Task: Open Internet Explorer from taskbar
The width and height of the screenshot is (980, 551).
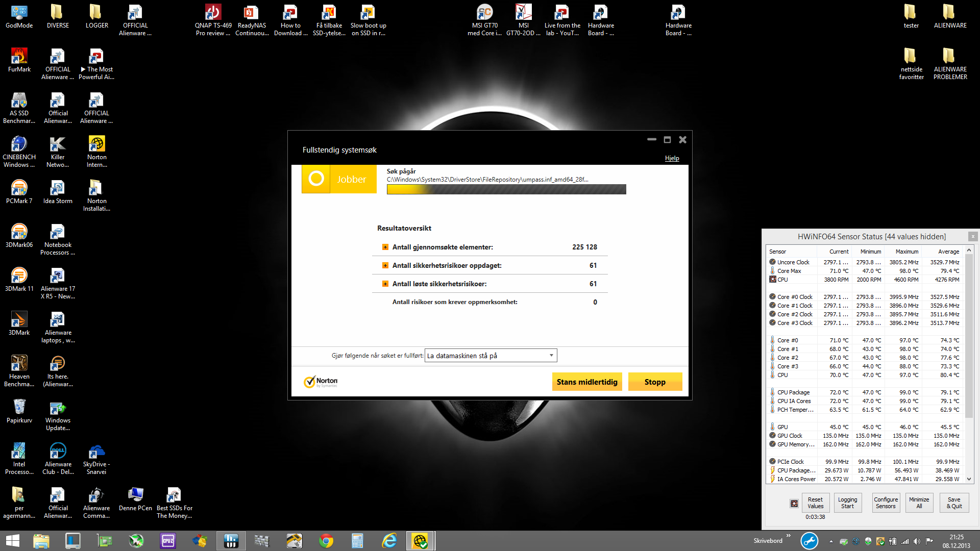Action: 389,541
